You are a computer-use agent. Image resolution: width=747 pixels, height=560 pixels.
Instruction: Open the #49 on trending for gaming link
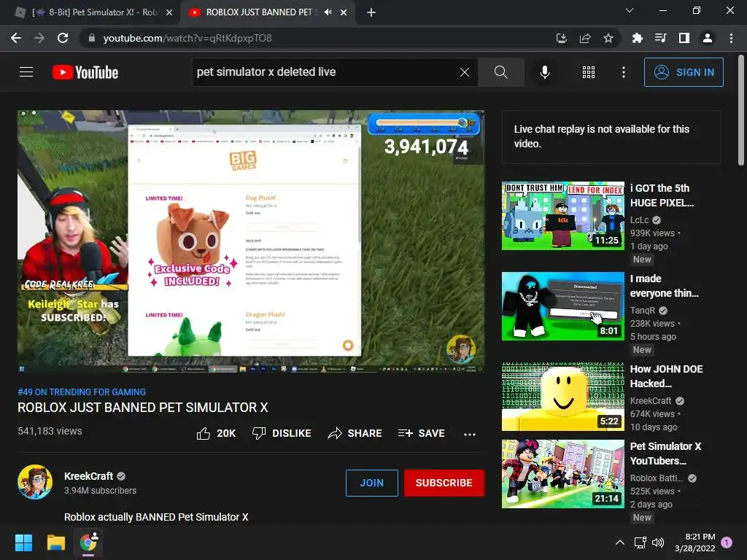[82, 392]
